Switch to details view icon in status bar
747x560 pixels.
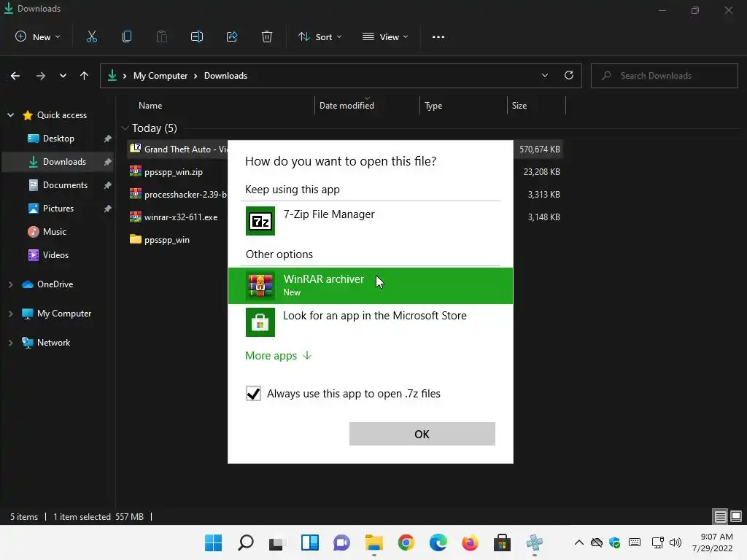tap(720, 516)
